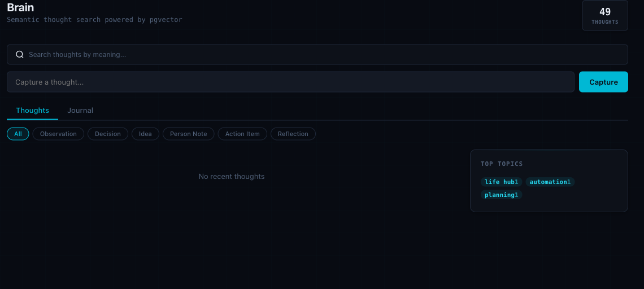
Task: Toggle the Reflection filter chip
Action: [x=293, y=134]
